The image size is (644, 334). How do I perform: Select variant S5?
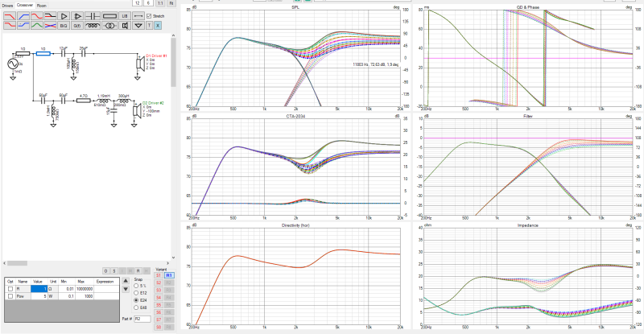point(159,305)
